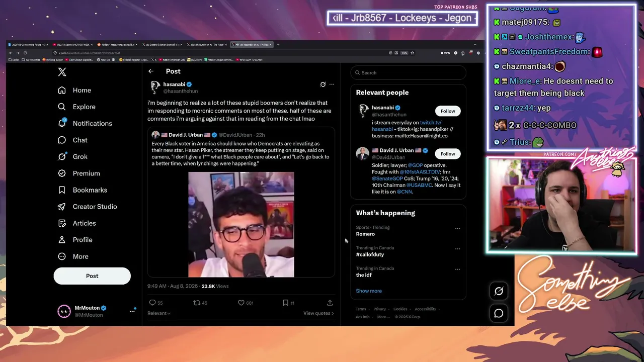Viewport: 644px width, 362px height.
Task: Open the Romero trending topic
Action: [365, 234]
